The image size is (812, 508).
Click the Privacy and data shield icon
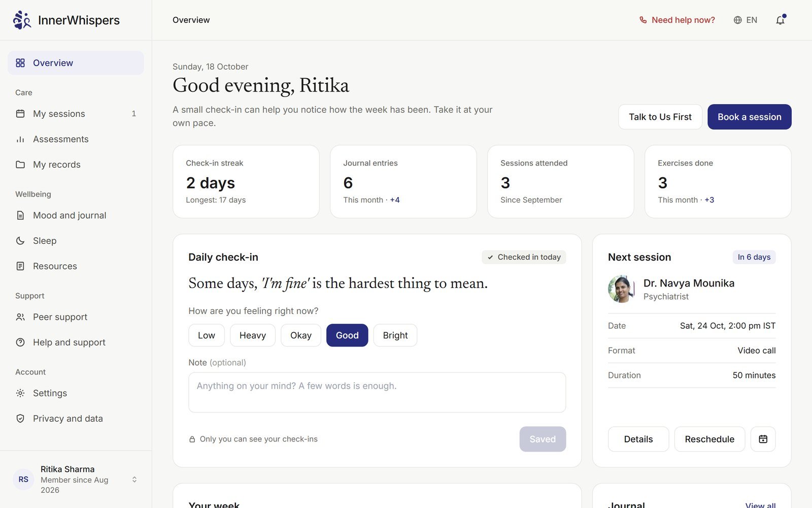tap(20, 418)
